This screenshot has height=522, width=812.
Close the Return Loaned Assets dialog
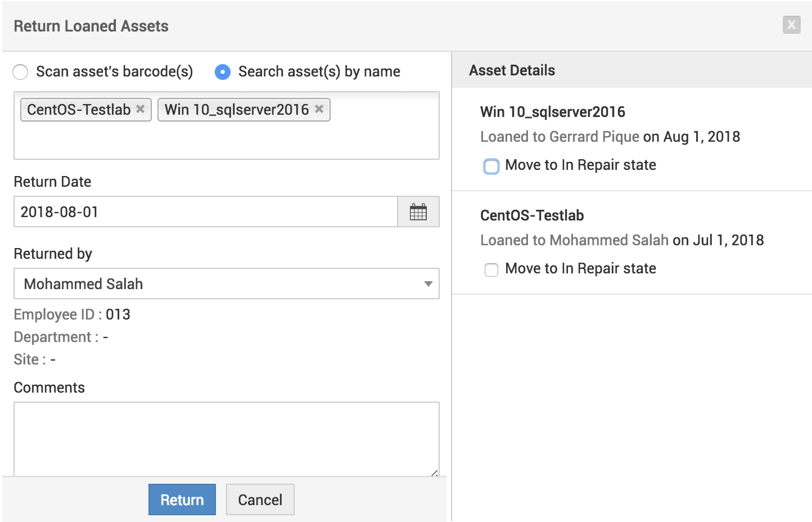point(791,25)
